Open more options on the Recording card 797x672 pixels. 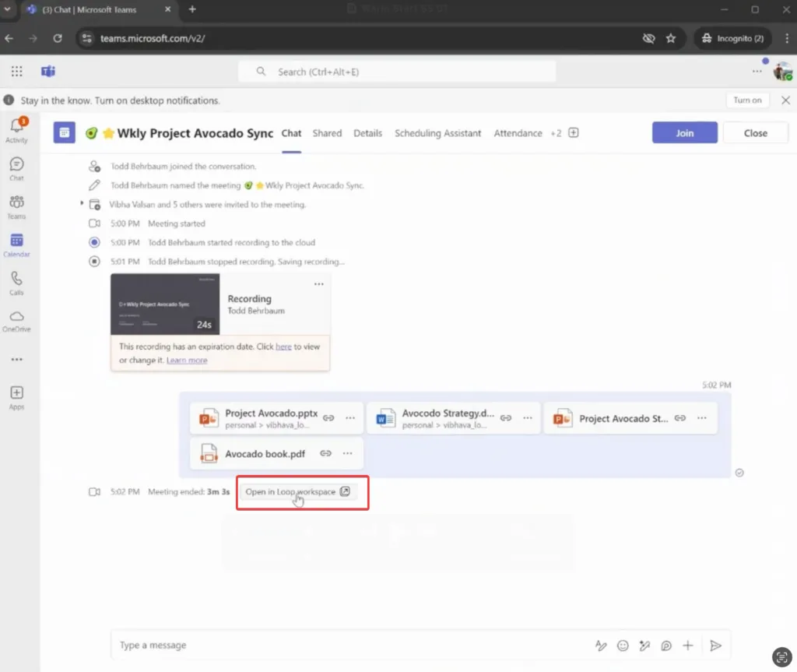tap(318, 284)
